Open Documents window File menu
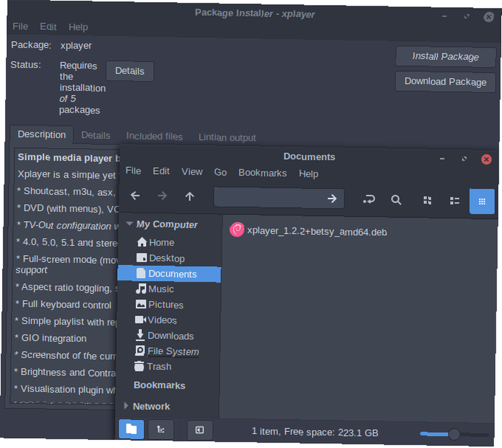 [x=133, y=171]
